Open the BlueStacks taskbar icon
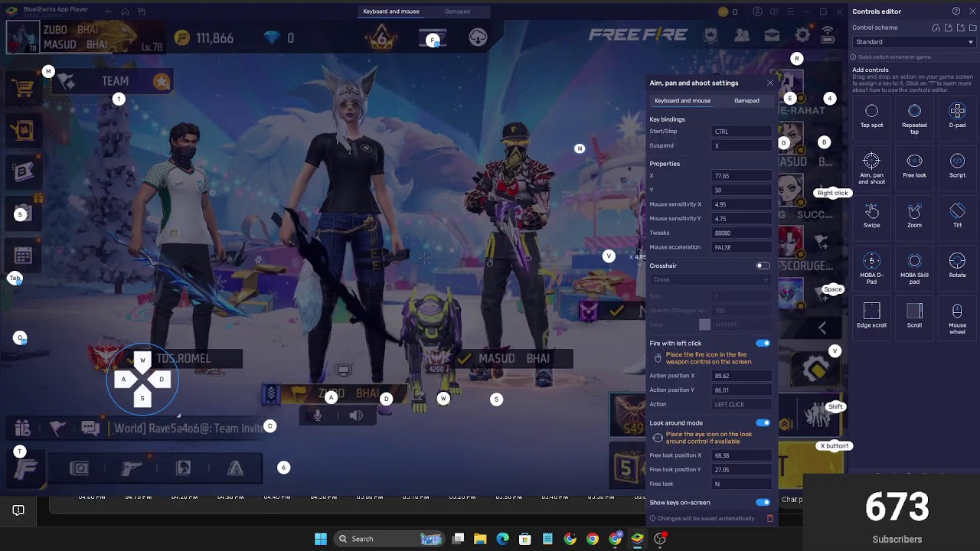 point(637,539)
